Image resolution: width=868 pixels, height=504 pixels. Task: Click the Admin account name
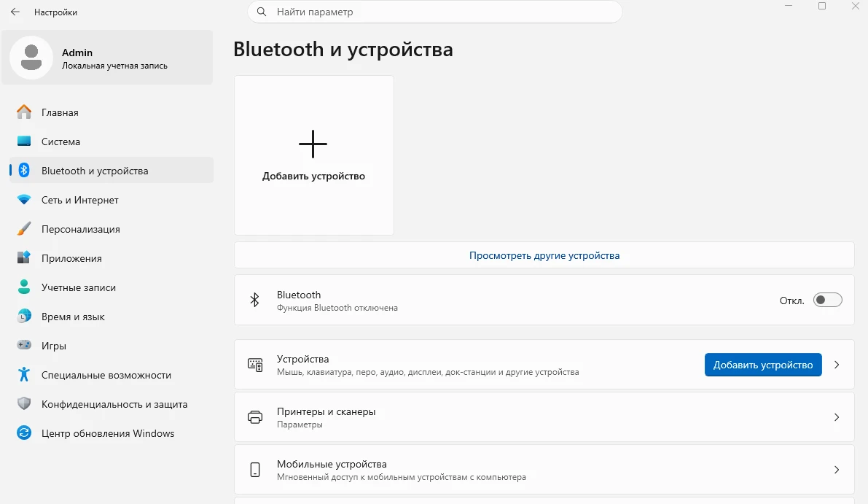77,53
